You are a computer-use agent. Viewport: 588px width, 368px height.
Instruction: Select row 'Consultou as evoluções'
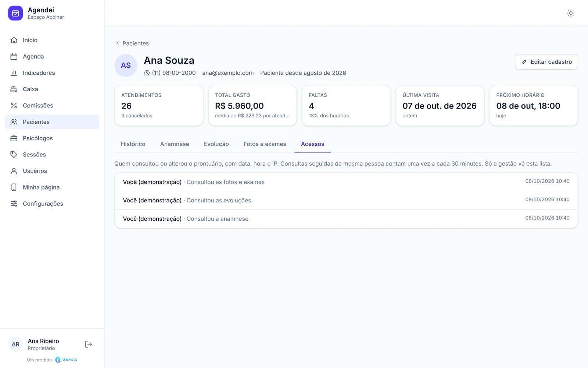pyautogui.click(x=346, y=201)
